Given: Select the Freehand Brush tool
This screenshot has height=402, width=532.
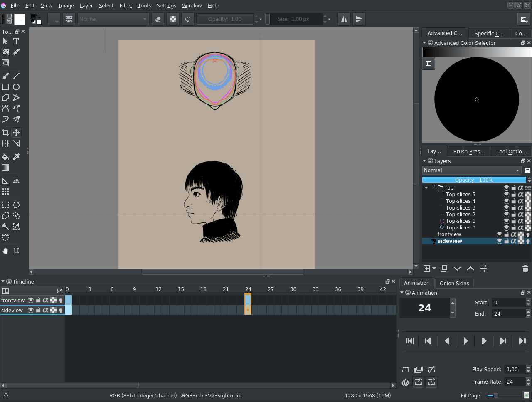Looking at the screenshot, I should [x=5, y=76].
